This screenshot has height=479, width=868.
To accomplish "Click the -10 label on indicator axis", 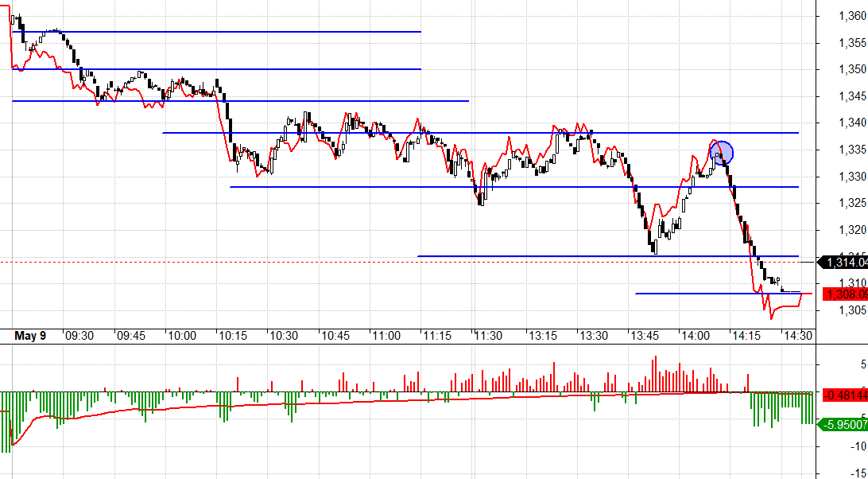I will point(858,446).
